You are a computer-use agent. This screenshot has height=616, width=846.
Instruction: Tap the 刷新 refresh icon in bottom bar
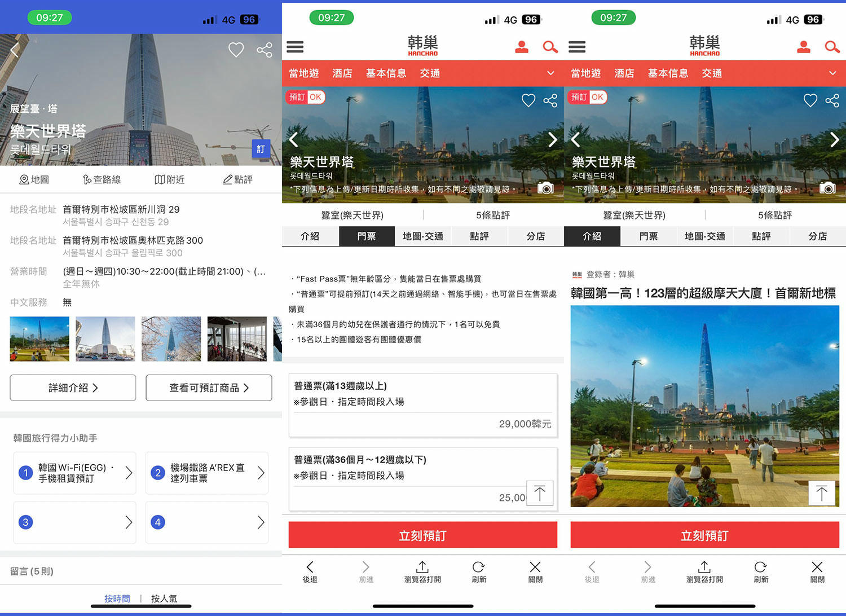(478, 571)
